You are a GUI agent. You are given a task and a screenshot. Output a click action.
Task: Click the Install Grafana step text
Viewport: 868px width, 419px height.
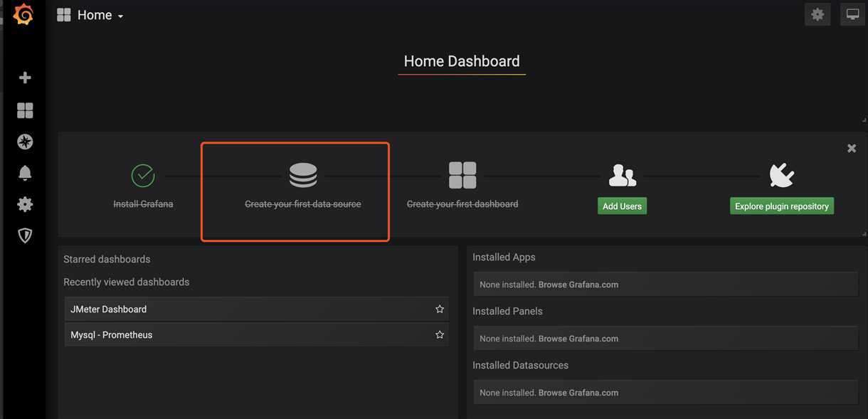(143, 204)
